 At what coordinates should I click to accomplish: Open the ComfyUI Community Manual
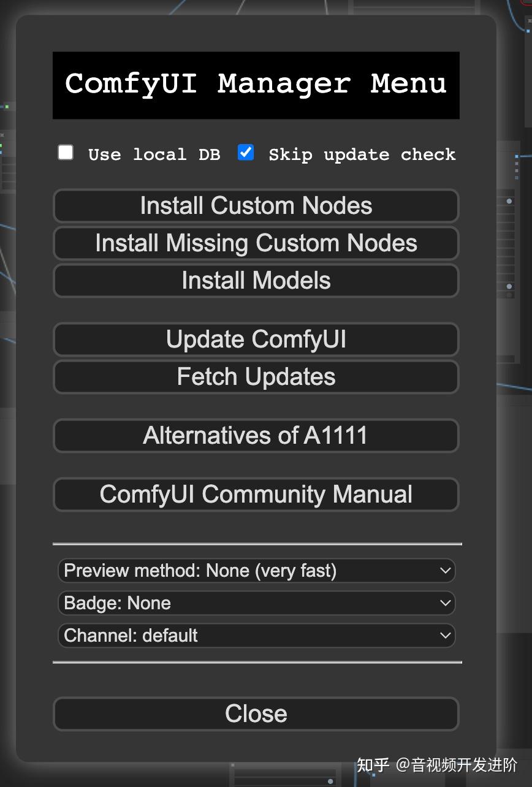pyautogui.click(x=256, y=494)
